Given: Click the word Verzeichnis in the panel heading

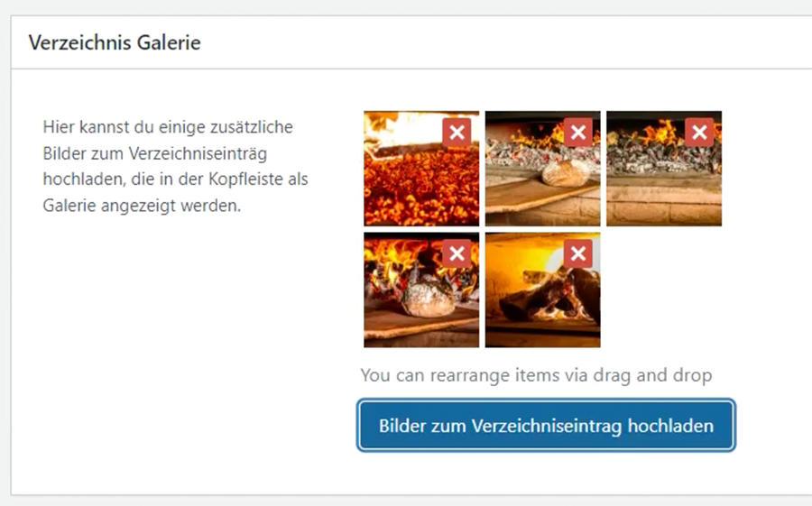Looking at the screenshot, I should point(80,42).
